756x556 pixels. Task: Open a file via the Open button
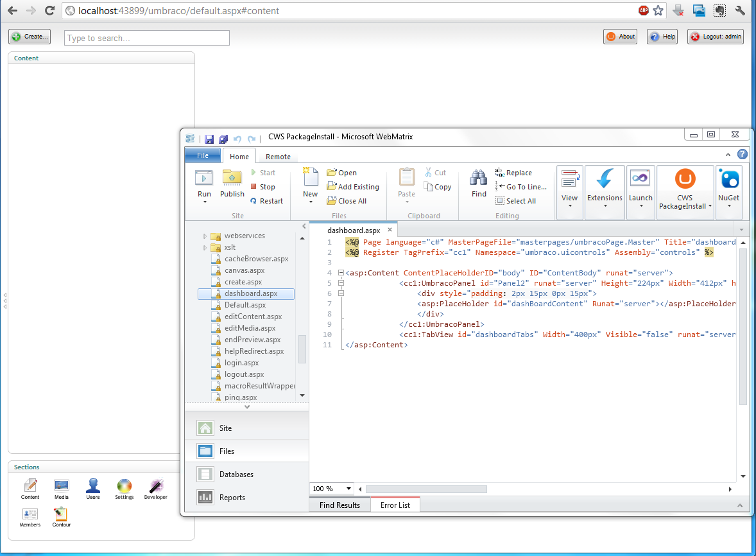(341, 173)
